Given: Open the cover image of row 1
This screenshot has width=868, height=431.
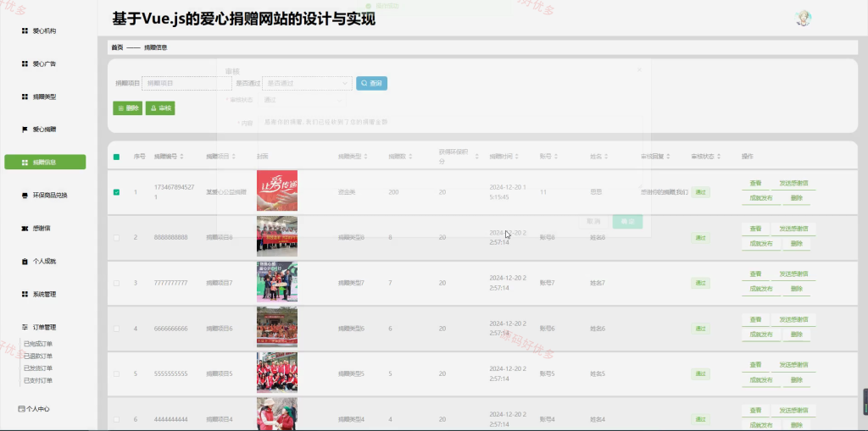Looking at the screenshot, I should pyautogui.click(x=277, y=191).
